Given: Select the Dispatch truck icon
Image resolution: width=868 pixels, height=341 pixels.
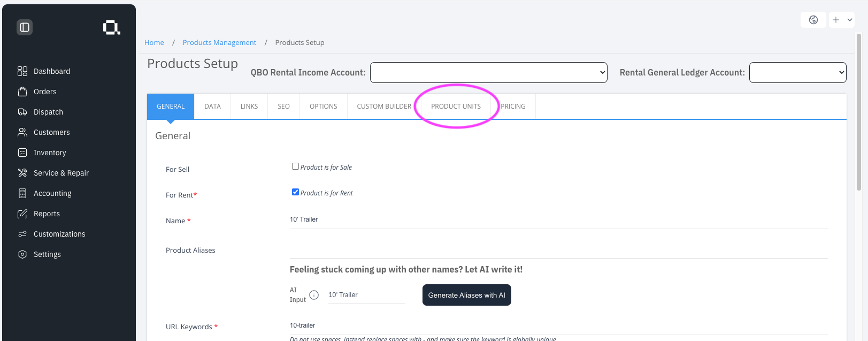Looking at the screenshot, I should coord(22,112).
